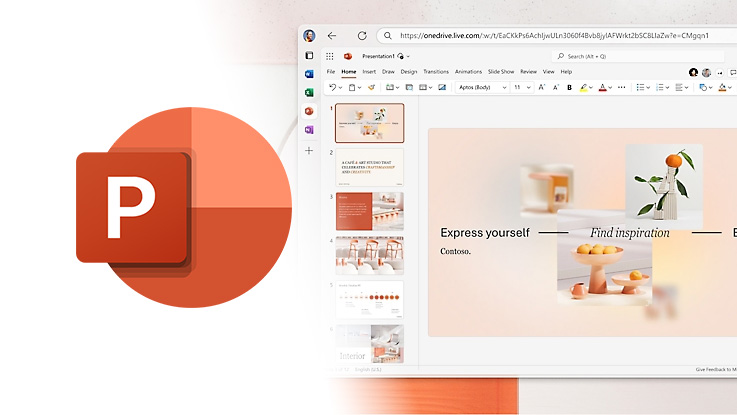Open the View tab
Image resolution: width=737 pixels, height=415 pixels.
click(549, 72)
